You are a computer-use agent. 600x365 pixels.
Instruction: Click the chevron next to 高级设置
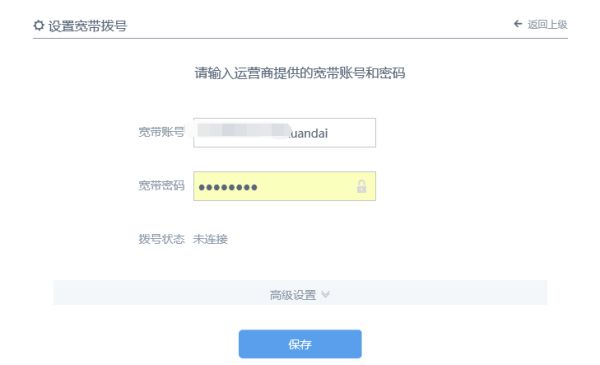point(325,295)
